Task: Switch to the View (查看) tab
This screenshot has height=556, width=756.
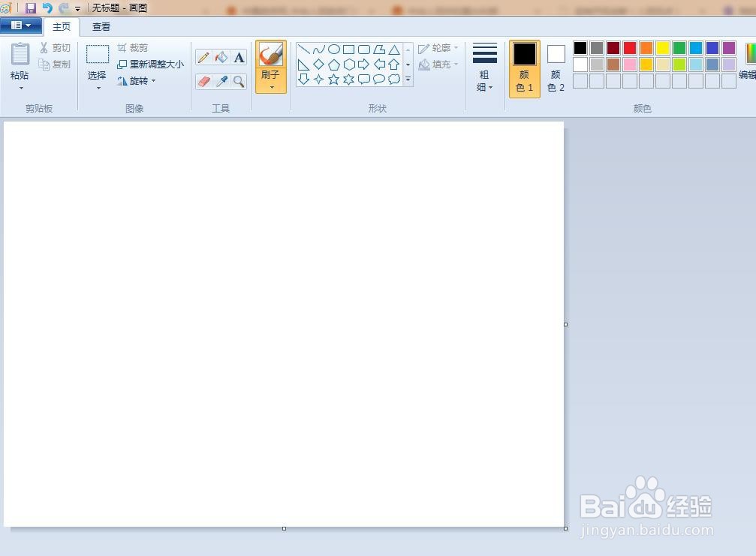Action: [101, 27]
